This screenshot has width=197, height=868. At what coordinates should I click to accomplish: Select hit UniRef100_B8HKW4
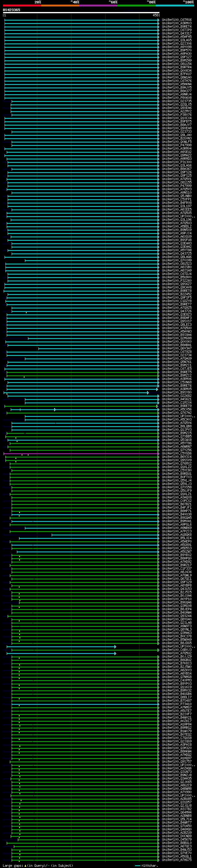[x=176, y=751]
